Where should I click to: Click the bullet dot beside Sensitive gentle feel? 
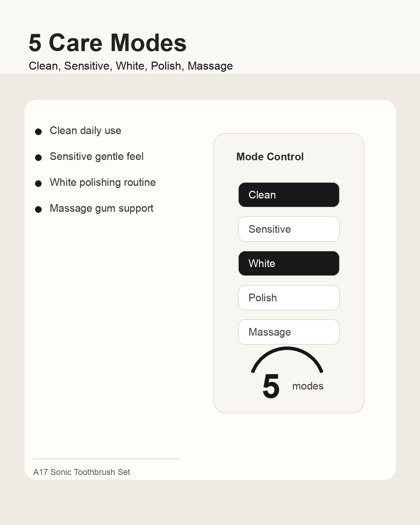pyautogui.click(x=38, y=157)
